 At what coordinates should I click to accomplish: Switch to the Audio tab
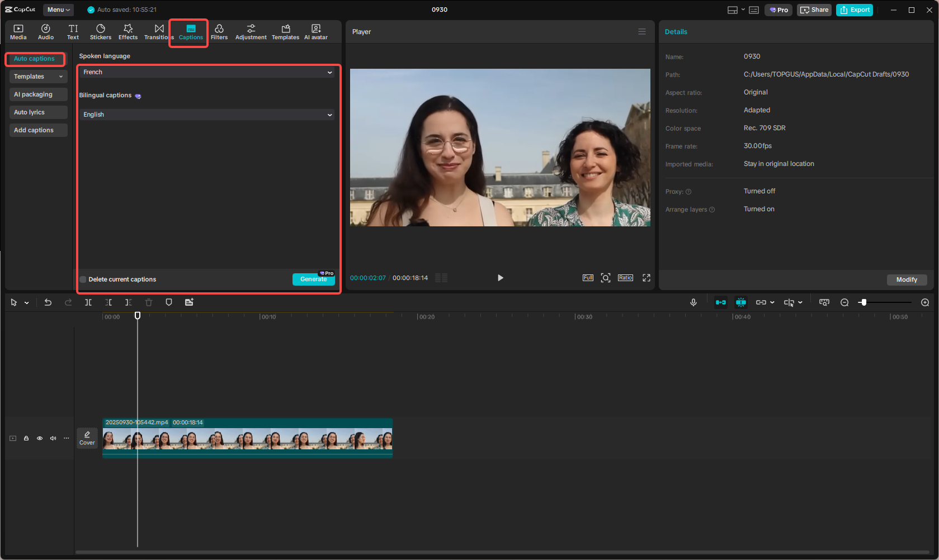pyautogui.click(x=46, y=32)
